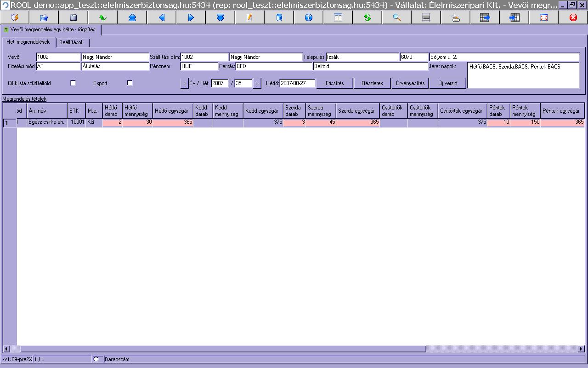Click the blue database cylinder icon
588x368 pixels.
click(x=279, y=17)
